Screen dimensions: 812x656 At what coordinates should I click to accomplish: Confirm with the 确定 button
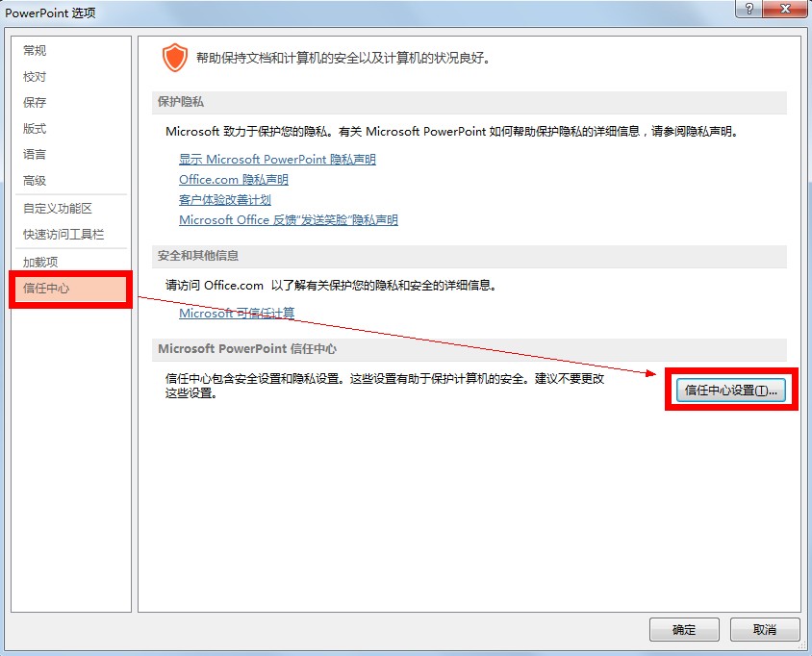click(684, 630)
